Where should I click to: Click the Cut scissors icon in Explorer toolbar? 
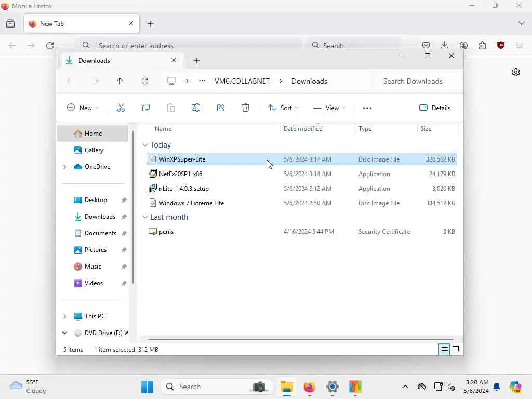coord(121,108)
